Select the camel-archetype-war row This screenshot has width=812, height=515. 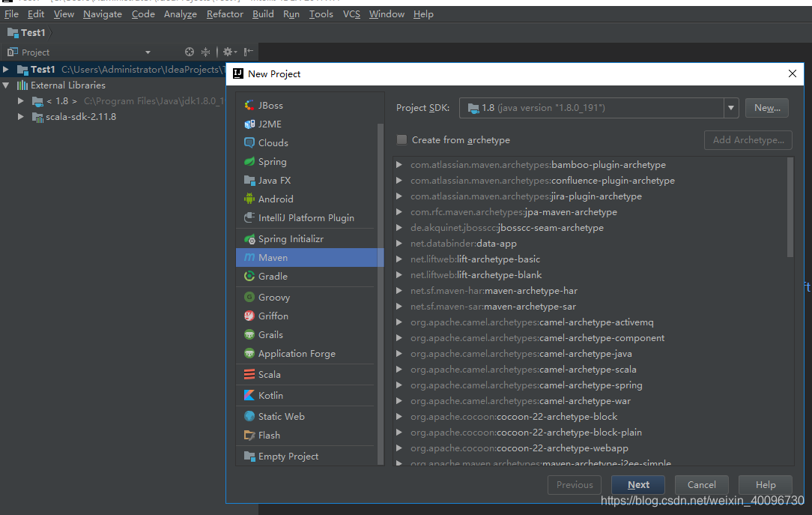click(x=590, y=401)
